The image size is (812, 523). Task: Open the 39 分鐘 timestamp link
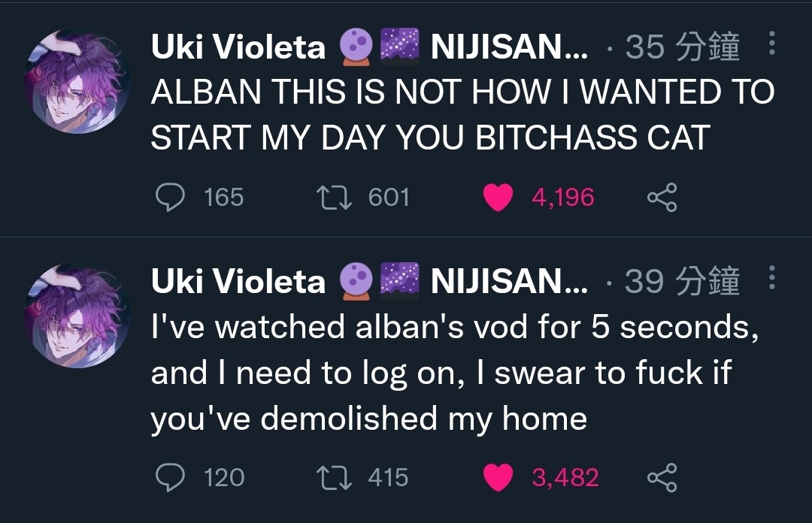tap(683, 281)
